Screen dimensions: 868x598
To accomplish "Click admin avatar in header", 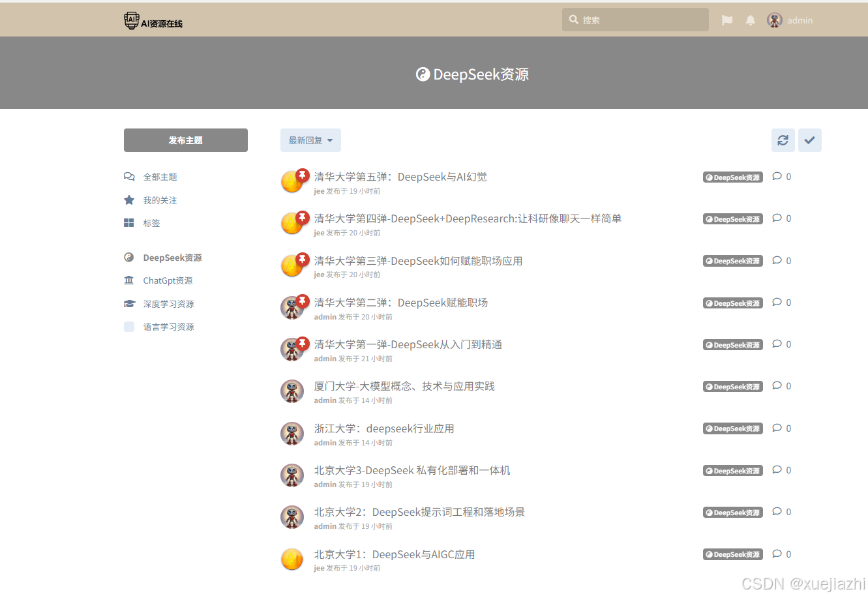I will (x=775, y=20).
